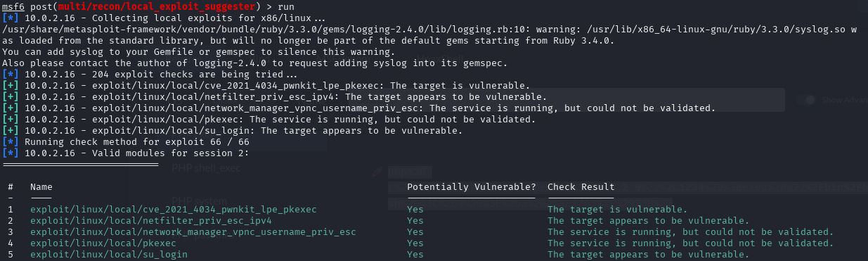Click the faint 'PHP shell_exec' label in the background

click(205, 169)
